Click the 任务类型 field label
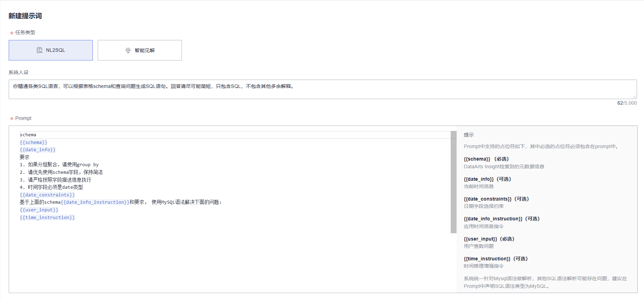The height and width of the screenshot is (300, 644). click(x=25, y=32)
